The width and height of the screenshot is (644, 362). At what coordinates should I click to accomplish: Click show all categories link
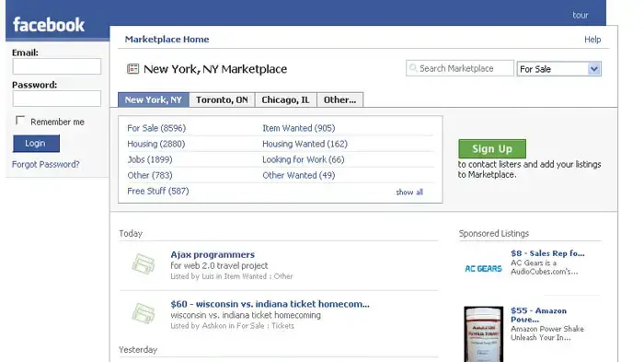tap(409, 193)
